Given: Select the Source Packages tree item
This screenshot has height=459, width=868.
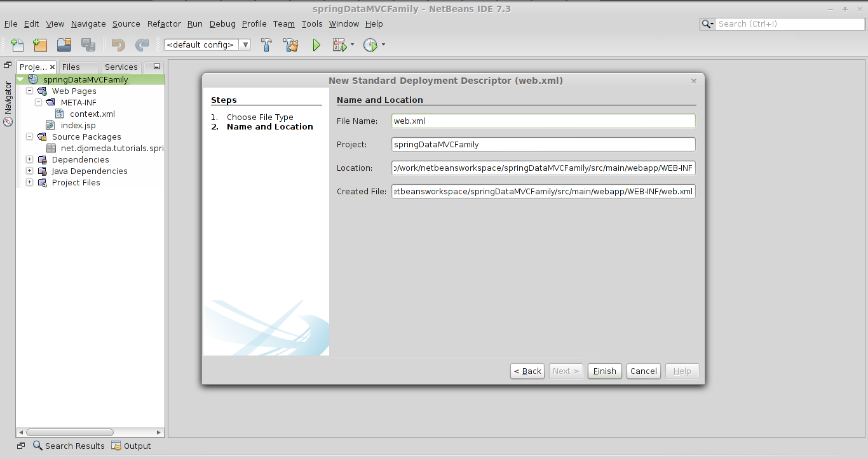Looking at the screenshot, I should [86, 136].
